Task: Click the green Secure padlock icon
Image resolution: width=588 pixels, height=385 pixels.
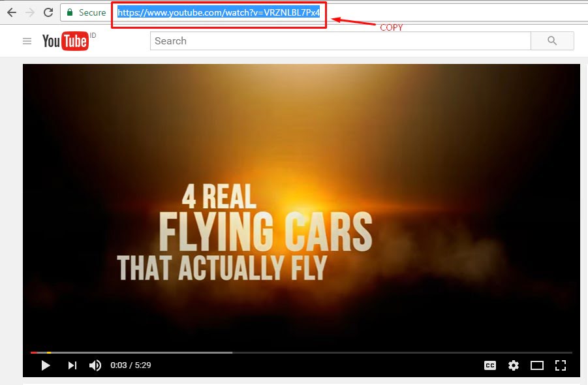Action: 69,12
